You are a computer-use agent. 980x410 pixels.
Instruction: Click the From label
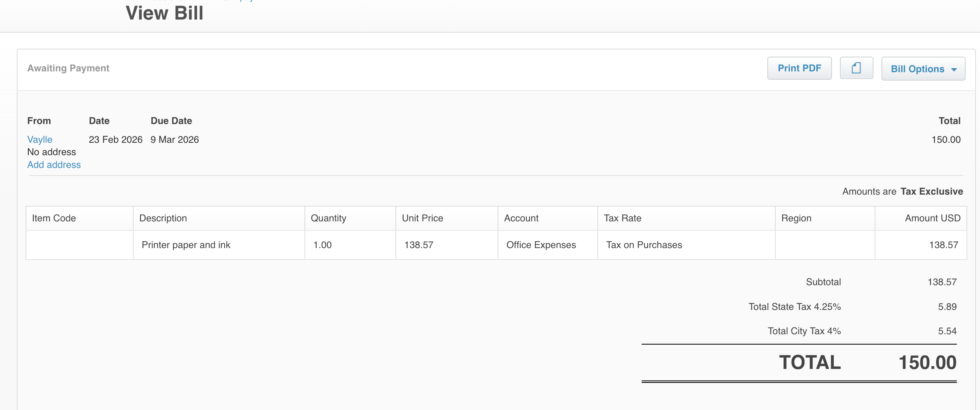(x=39, y=121)
